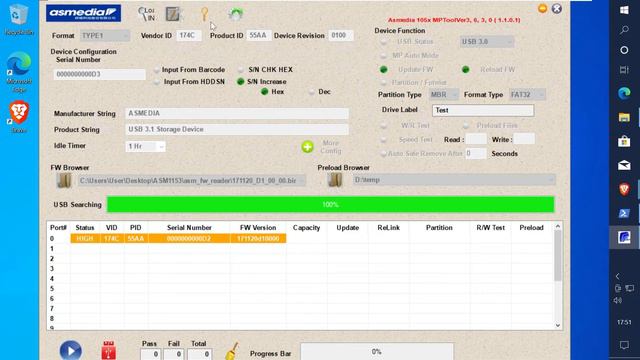This screenshot has width=640, height=360.
Task: Minimize the tool with the orange button
Action: 542,9
